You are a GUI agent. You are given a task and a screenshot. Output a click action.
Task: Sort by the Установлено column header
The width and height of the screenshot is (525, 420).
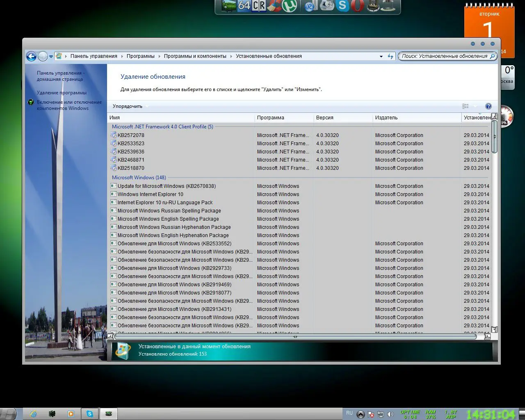(476, 118)
